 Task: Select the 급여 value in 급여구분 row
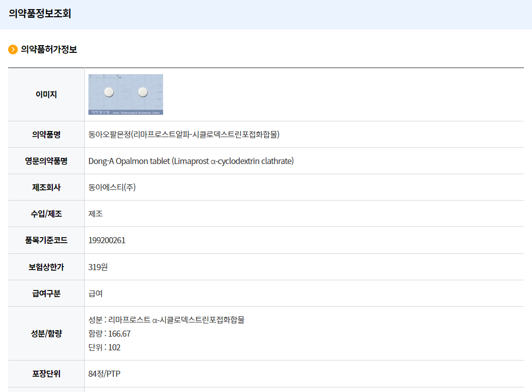click(x=96, y=293)
